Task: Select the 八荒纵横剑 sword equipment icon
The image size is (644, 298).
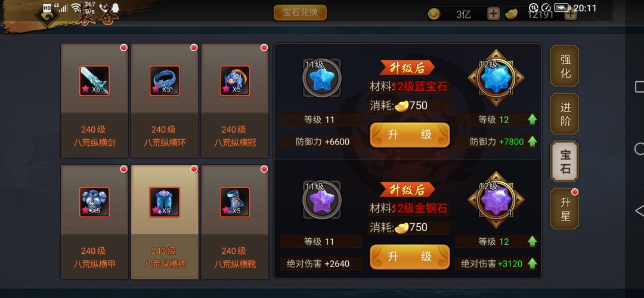Action: [x=94, y=81]
